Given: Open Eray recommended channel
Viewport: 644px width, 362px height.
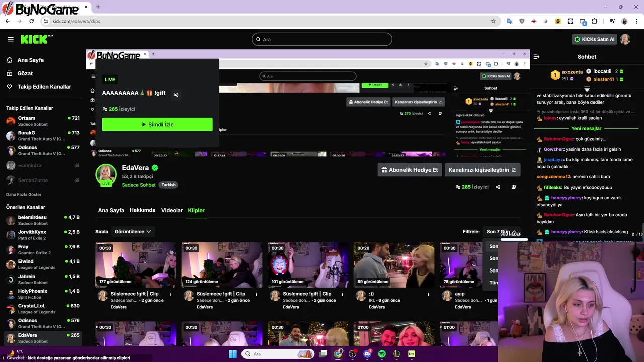Looking at the screenshot, I should 43,250.
